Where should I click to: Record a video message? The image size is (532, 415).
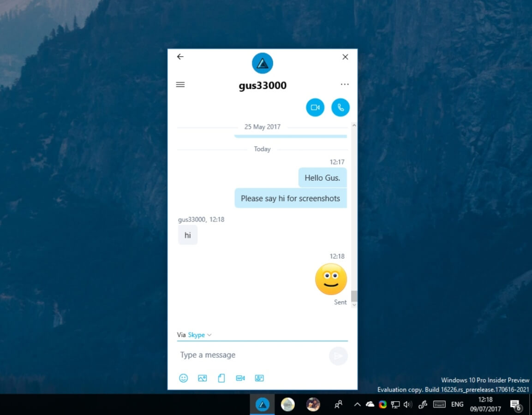240,378
